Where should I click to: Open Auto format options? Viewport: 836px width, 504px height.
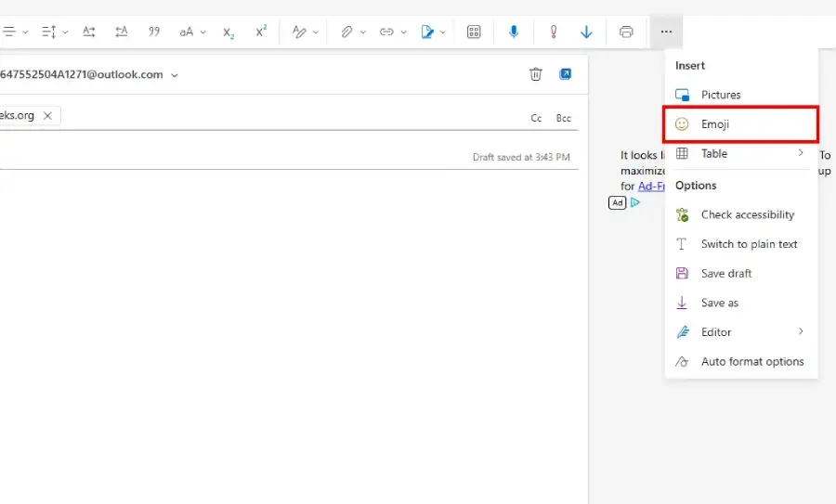(x=741, y=361)
